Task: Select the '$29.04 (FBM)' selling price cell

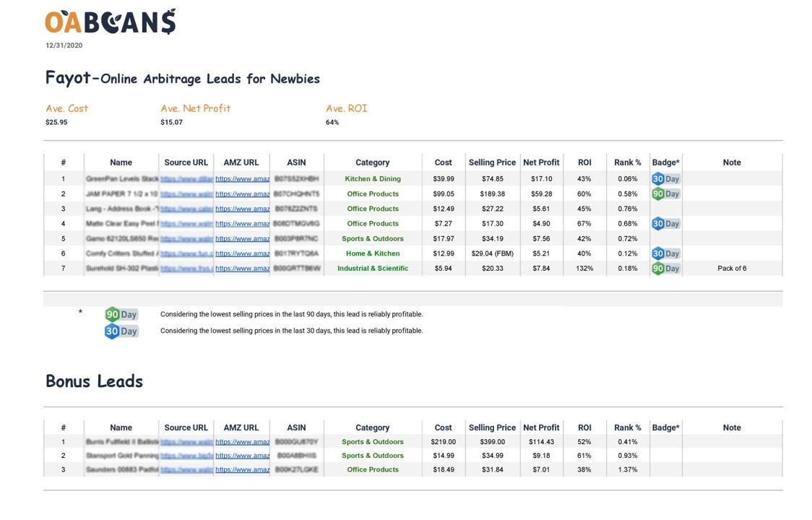Action: point(493,253)
